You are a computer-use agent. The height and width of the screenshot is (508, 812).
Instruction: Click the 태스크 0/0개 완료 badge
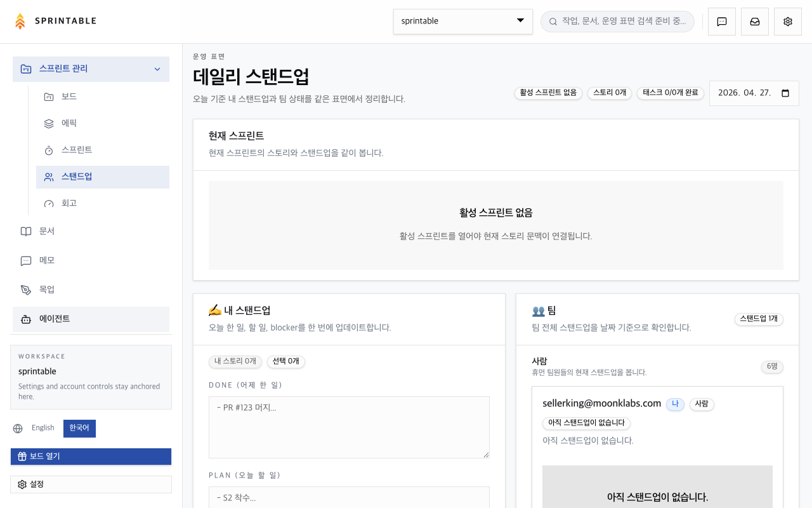point(671,93)
